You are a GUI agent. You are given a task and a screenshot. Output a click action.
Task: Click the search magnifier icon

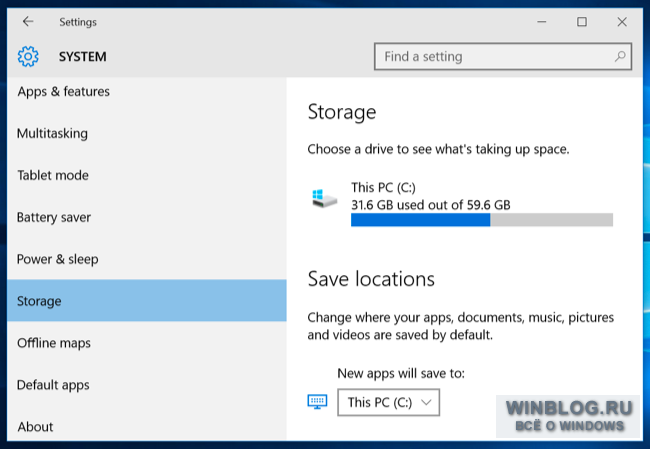[620, 56]
